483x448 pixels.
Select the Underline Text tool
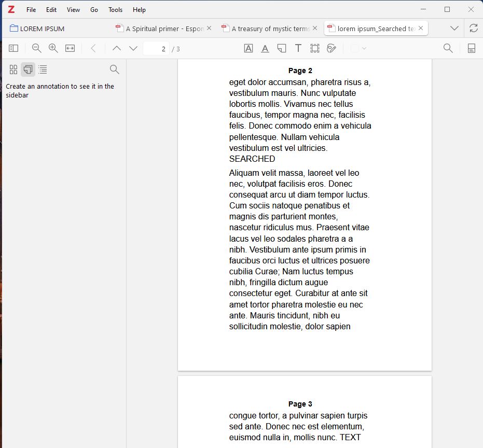coord(265,48)
